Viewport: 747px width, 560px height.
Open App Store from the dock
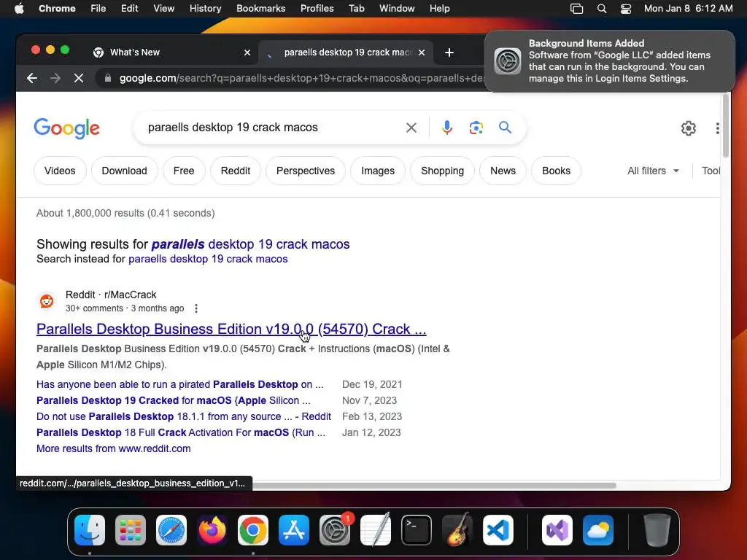coord(294,530)
